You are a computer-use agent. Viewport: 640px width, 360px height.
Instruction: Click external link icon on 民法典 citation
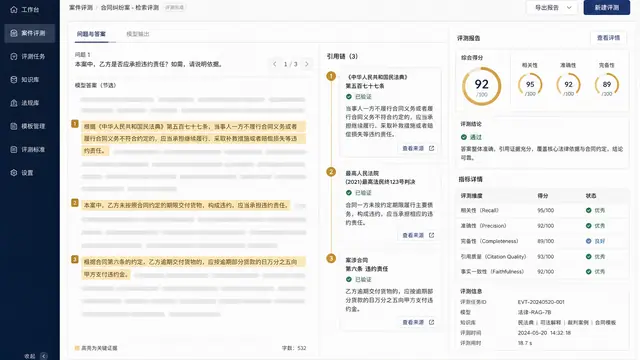pos(431,148)
